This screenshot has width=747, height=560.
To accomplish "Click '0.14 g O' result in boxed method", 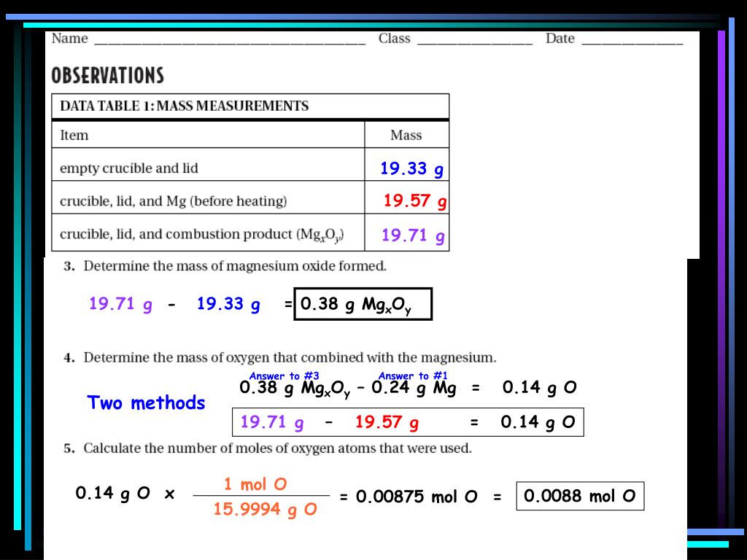I will coord(538,422).
